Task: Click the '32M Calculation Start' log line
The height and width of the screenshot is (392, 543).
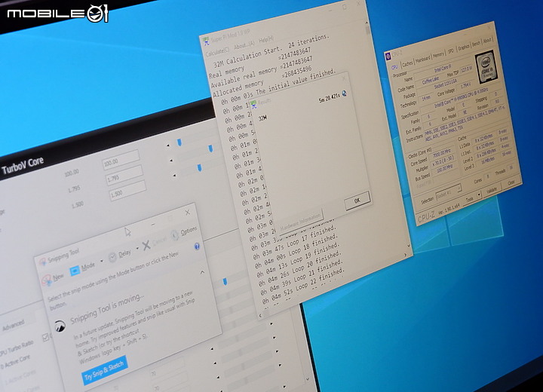Action: pos(271,51)
